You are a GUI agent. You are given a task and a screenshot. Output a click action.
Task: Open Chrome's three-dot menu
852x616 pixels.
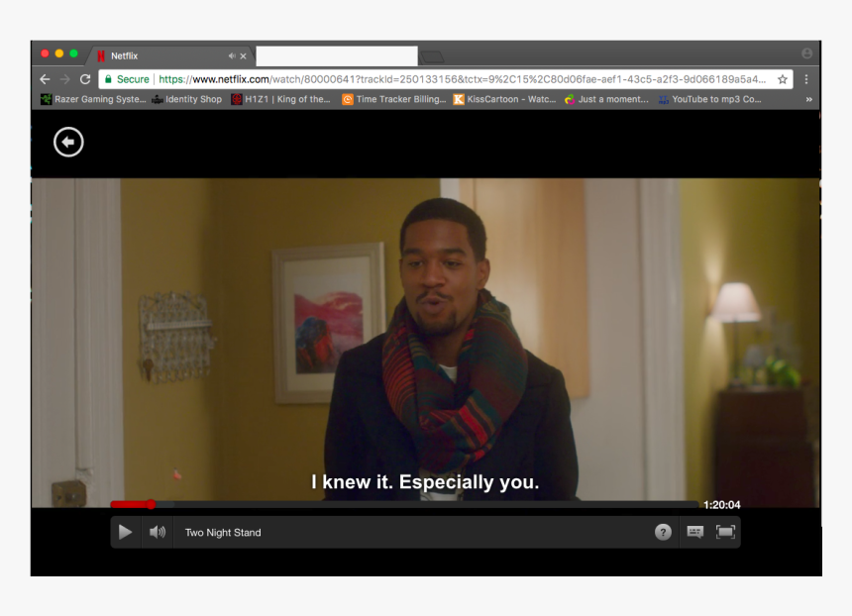[806, 79]
